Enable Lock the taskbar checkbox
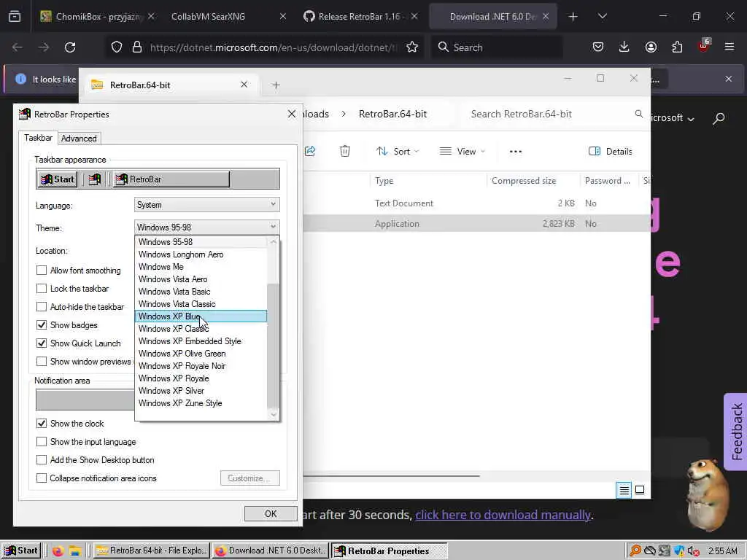This screenshot has height=560, width=747. point(42,289)
